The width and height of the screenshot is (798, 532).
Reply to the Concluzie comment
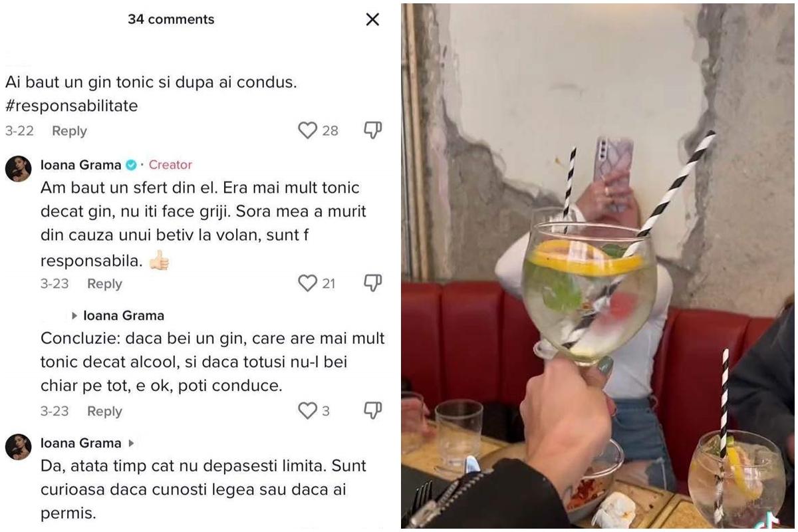coord(104,412)
